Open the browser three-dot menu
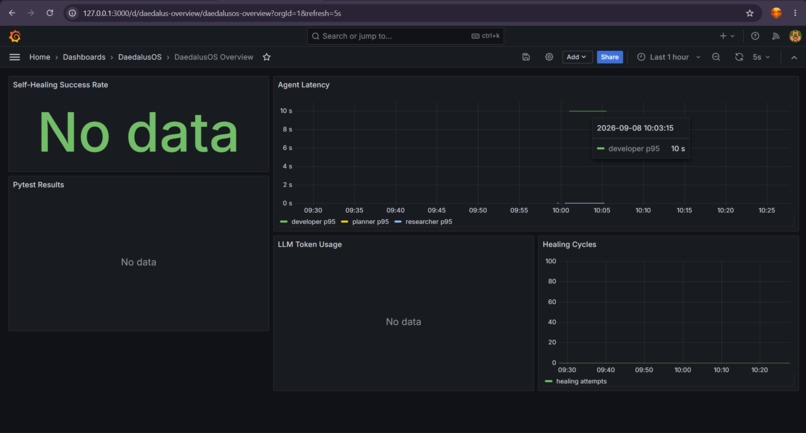 coord(795,13)
